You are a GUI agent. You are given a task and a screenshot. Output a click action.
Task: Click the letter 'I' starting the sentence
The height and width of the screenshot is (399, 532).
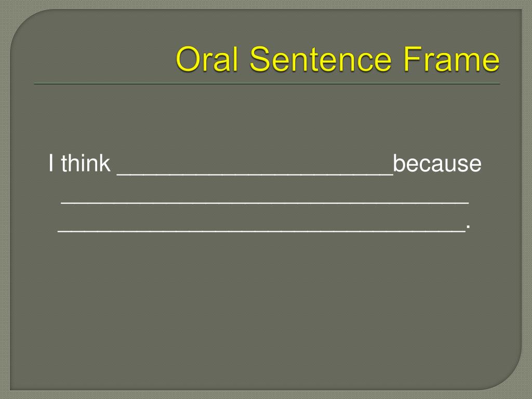tap(50, 164)
